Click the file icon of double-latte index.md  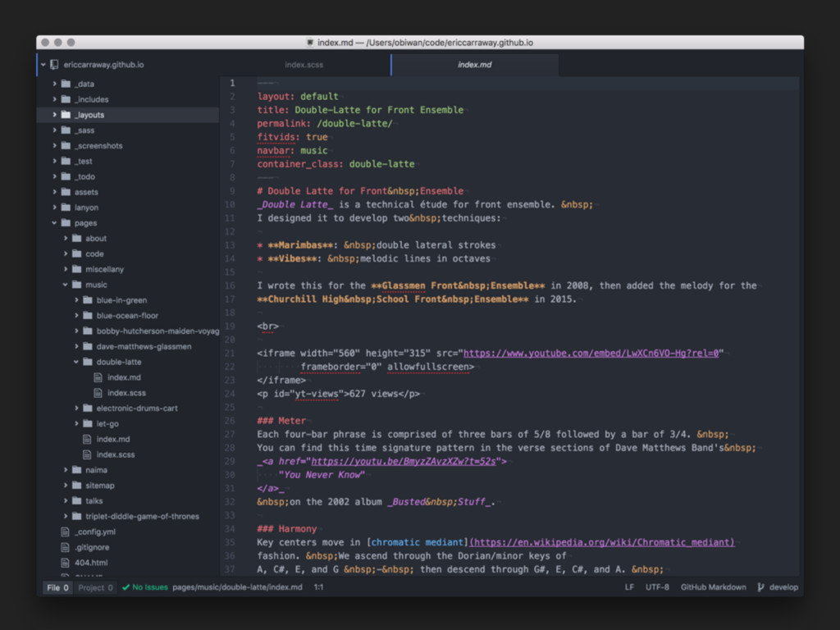(98, 377)
